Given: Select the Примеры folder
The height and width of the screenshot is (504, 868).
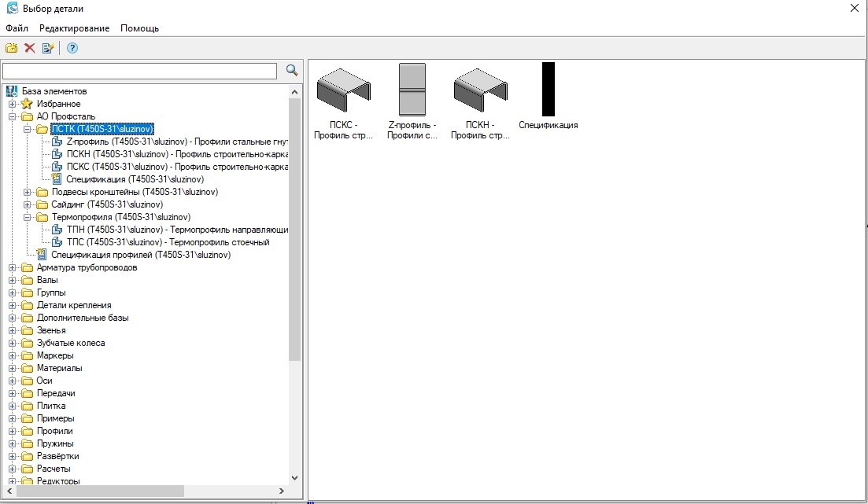Looking at the screenshot, I should [55, 419].
